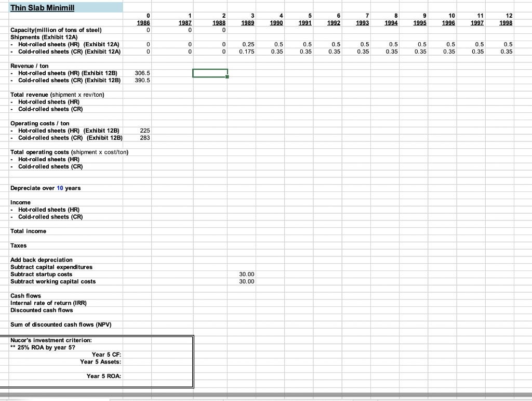
Task: Click the operating cost 225 for hot-rolled sheets
Action: 144,131
